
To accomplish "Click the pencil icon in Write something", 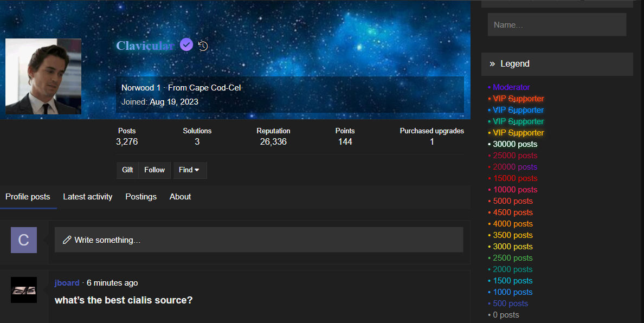I will pyautogui.click(x=67, y=240).
